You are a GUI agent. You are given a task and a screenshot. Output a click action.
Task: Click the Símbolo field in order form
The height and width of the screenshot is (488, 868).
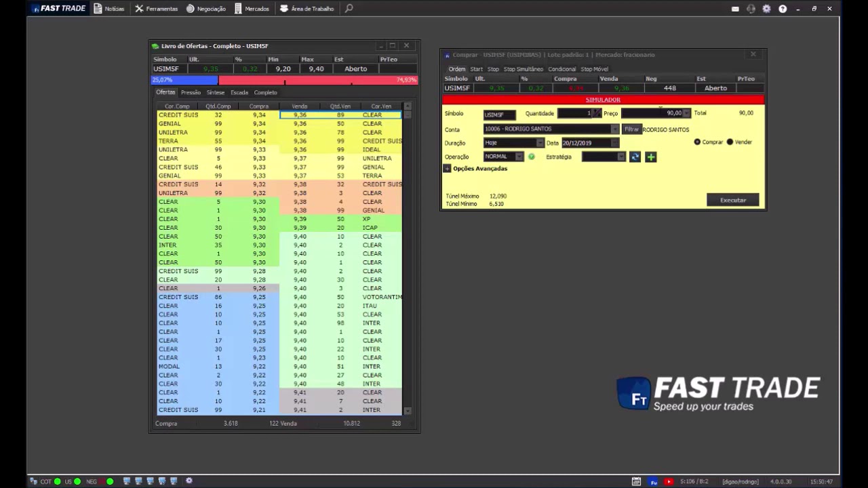(x=499, y=114)
